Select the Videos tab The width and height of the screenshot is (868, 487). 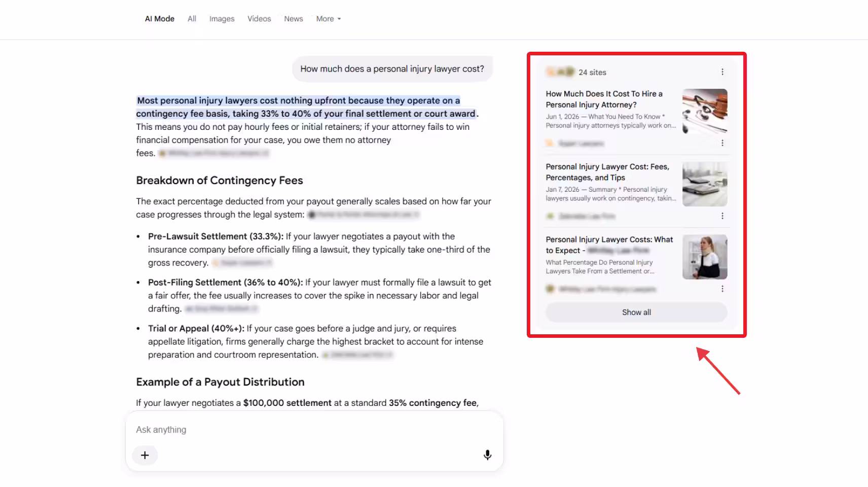pyautogui.click(x=259, y=19)
